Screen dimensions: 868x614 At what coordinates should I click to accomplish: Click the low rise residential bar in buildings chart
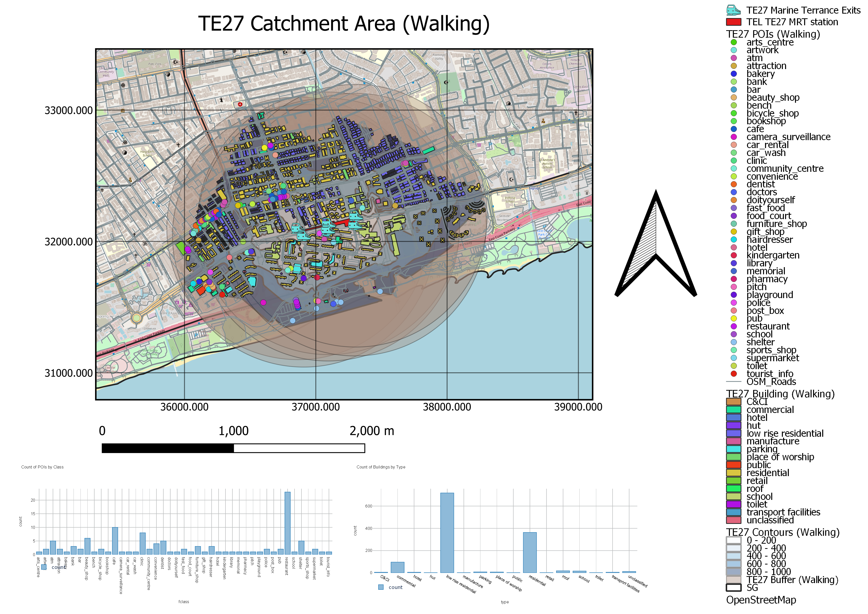(447, 532)
